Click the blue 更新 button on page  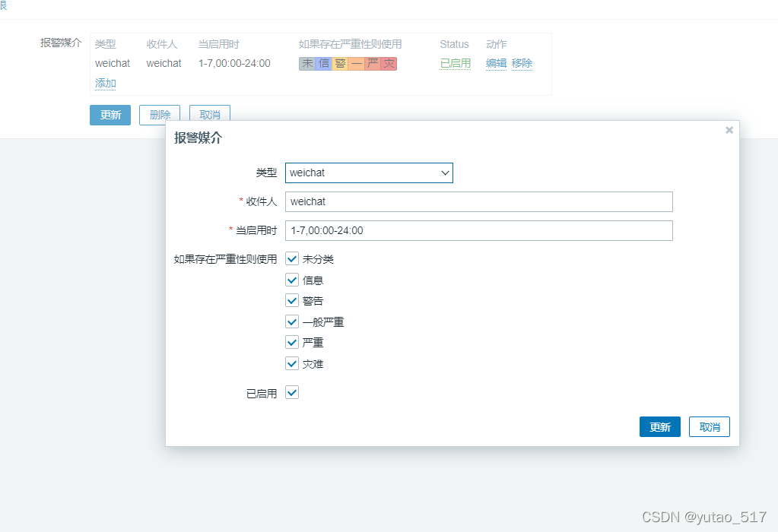click(x=110, y=115)
